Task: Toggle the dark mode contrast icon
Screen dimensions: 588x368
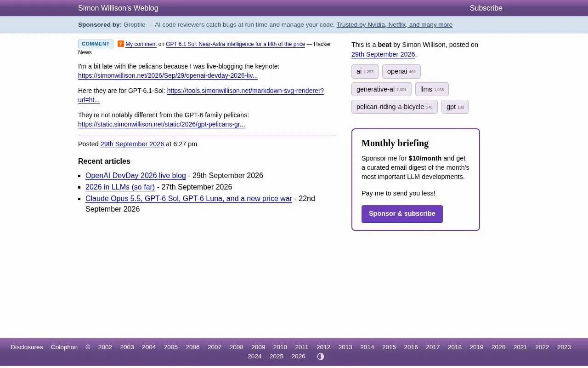Action: 321,356
